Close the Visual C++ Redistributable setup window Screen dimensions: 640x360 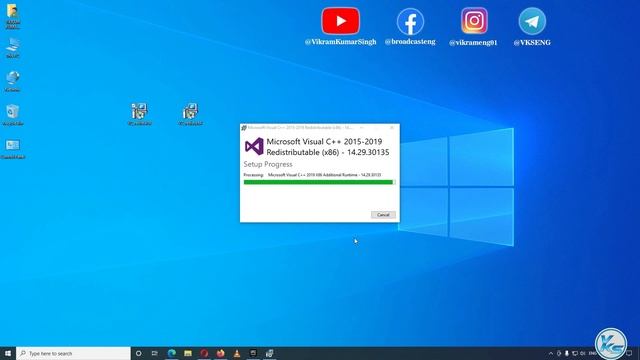(x=391, y=128)
